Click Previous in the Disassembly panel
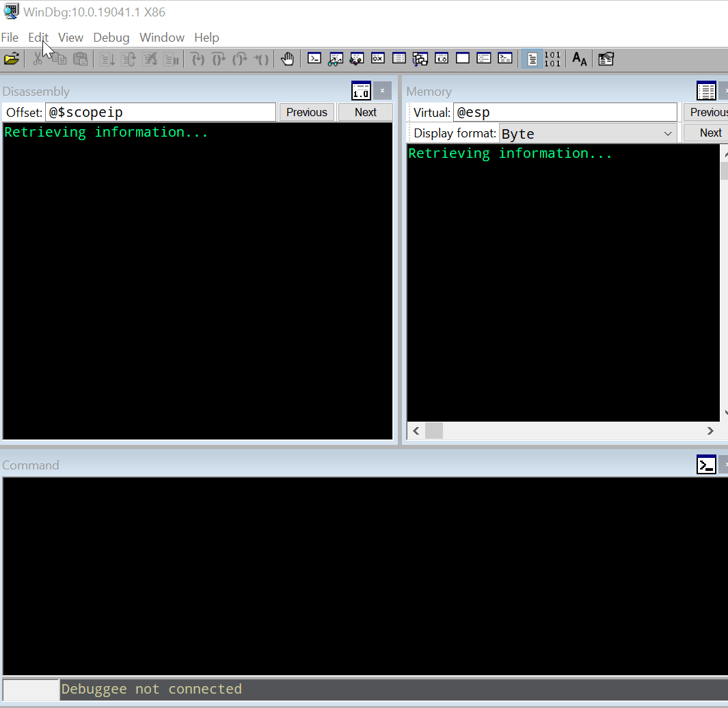Screen dimensions: 728x708 point(306,112)
